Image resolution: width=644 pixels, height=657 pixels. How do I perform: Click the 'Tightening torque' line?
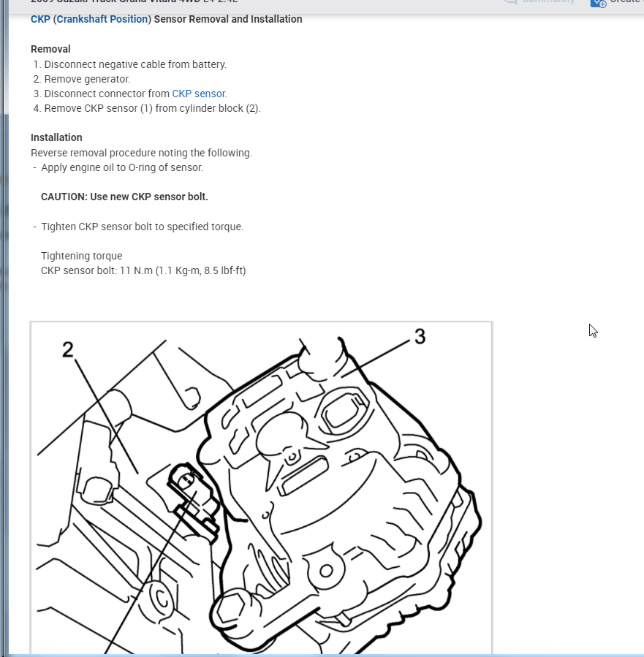tap(82, 256)
